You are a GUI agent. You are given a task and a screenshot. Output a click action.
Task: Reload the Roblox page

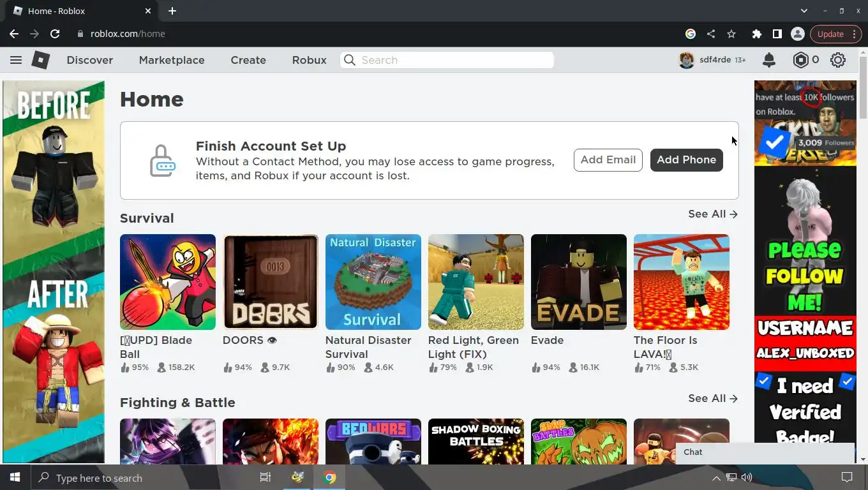coord(55,34)
